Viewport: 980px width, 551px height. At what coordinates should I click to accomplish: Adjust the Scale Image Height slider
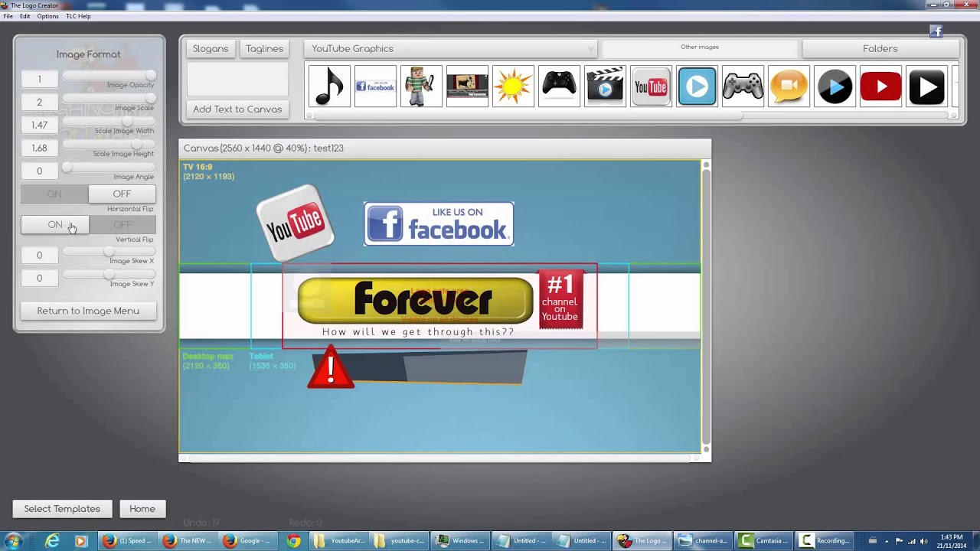(109, 144)
